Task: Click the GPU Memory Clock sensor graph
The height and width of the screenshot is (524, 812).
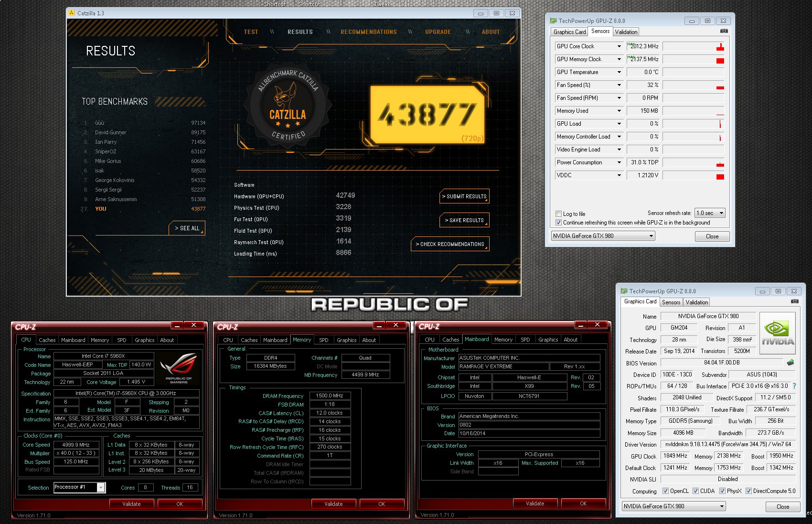Action: (x=694, y=59)
